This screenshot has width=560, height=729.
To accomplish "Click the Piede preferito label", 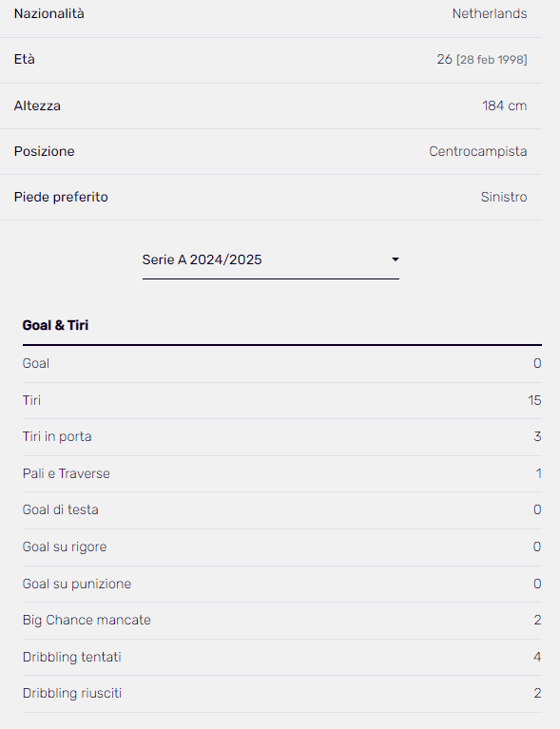I will (x=61, y=197).
